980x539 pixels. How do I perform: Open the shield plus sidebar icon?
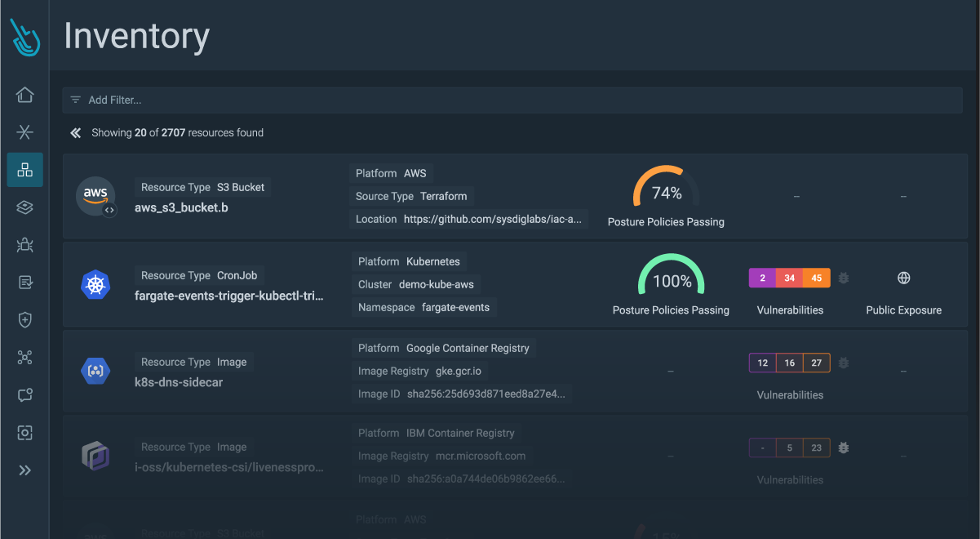24,320
